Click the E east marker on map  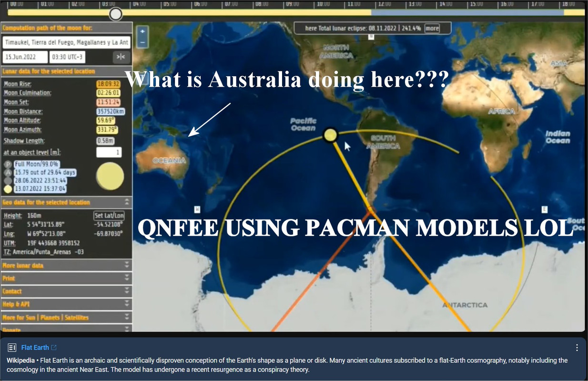545,210
